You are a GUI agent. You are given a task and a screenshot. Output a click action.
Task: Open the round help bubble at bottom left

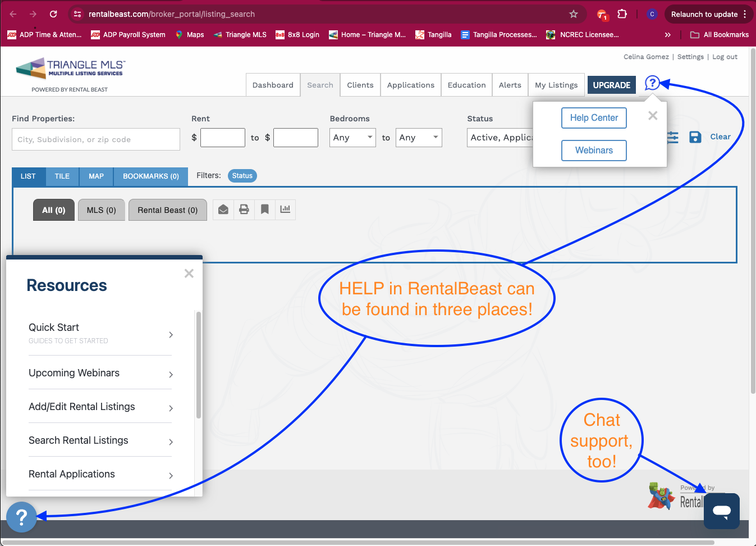(x=21, y=517)
